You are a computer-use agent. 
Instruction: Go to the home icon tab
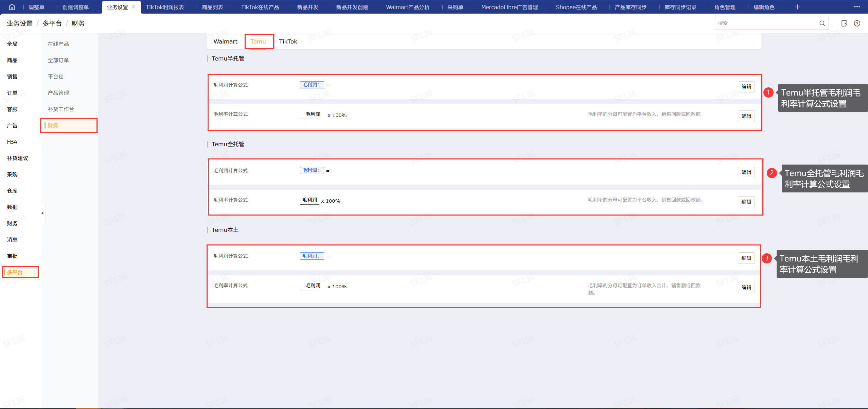(x=12, y=7)
